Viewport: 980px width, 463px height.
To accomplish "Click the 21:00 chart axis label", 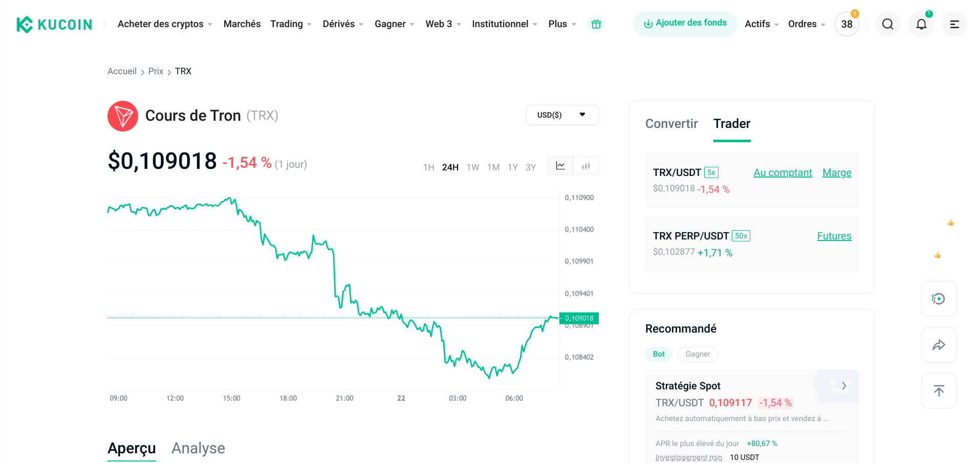I will 344,398.
